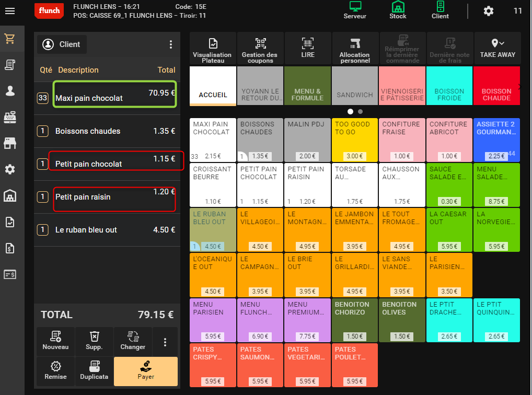Open the receipts list sidebar icon

[10, 64]
